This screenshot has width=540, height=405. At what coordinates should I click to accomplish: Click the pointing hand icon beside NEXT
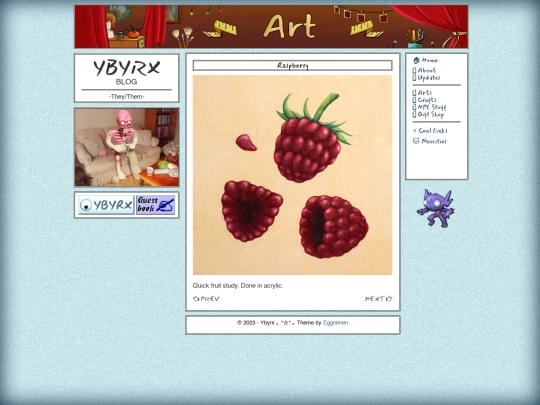pyautogui.click(x=389, y=299)
